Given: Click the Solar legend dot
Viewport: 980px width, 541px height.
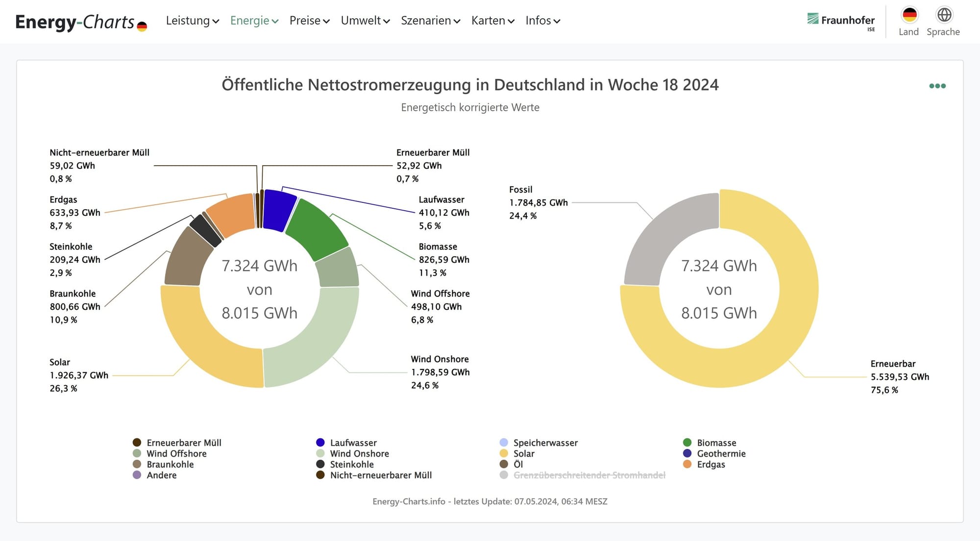Looking at the screenshot, I should [504, 453].
